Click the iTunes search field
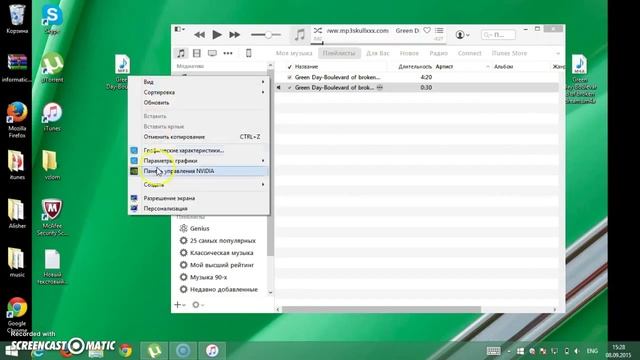This screenshot has width=640, height=360. pos(498,35)
